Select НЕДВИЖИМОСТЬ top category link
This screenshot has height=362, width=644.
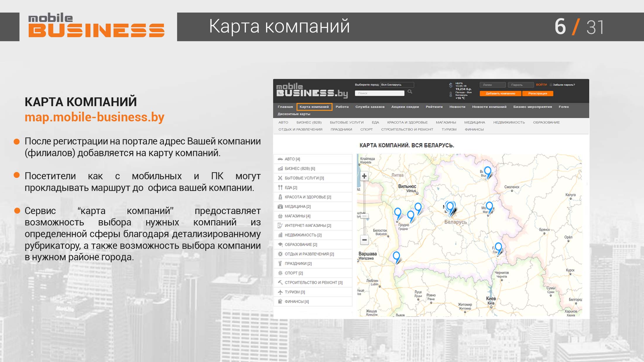(x=509, y=123)
